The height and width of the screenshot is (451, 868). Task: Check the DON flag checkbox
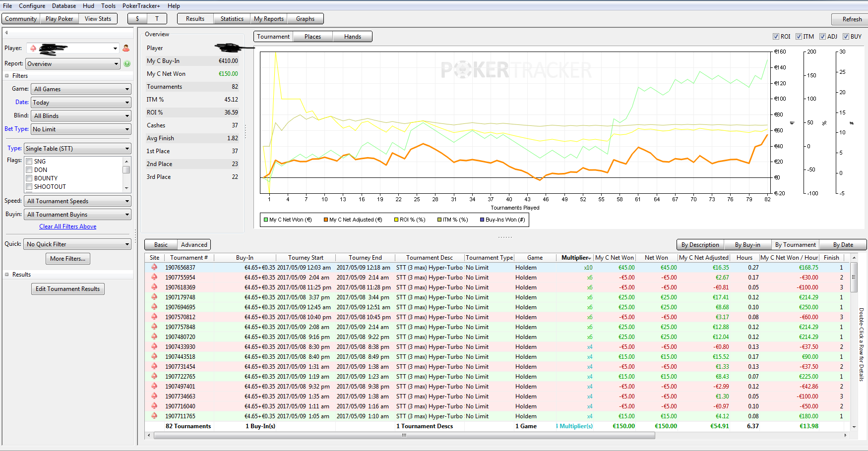[29, 170]
